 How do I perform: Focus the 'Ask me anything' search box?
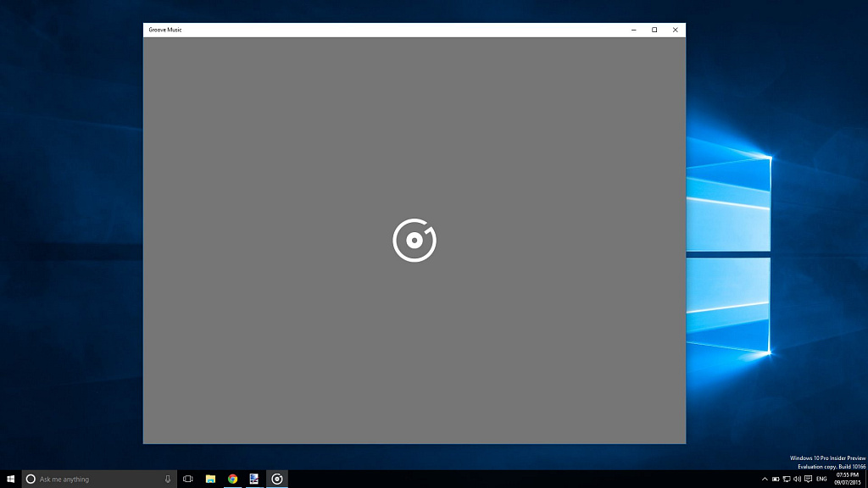coord(100,480)
